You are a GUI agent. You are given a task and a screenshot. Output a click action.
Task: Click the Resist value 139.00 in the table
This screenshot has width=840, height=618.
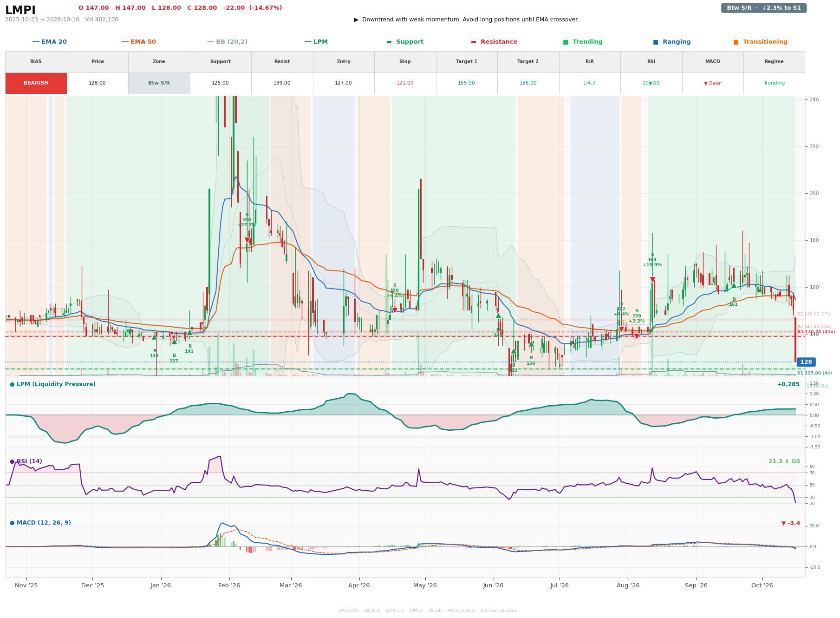click(x=282, y=83)
